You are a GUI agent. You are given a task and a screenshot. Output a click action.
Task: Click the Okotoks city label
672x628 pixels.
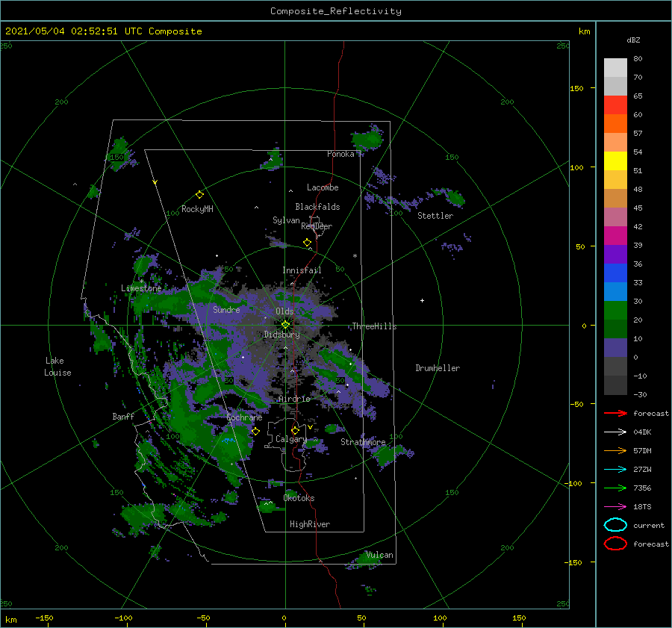[299, 497]
